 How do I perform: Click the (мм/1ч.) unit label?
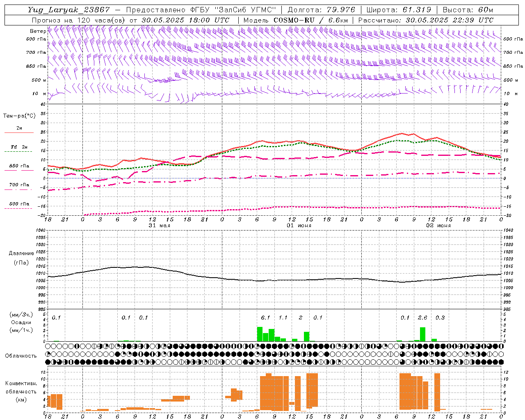pos(21,330)
